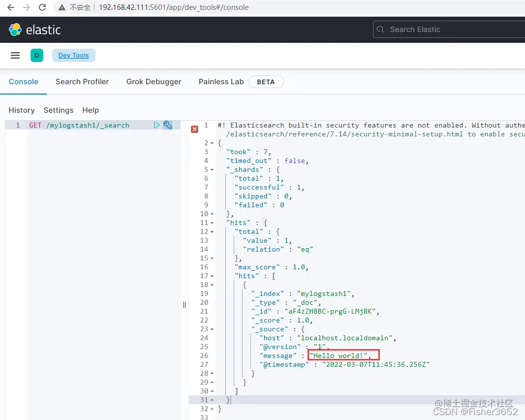The image size is (525, 420).
Task: Click the not-secure warning triangle icon
Action: pos(62,7)
